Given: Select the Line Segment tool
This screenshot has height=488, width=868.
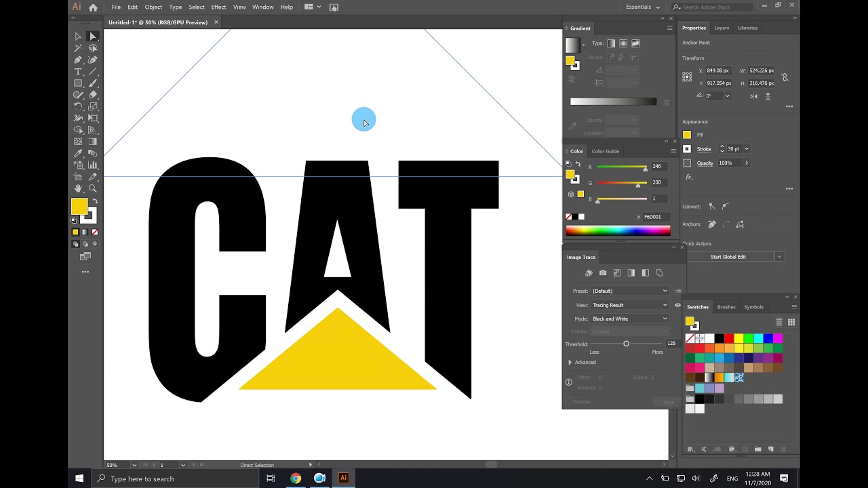Looking at the screenshot, I should tap(93, 71).
